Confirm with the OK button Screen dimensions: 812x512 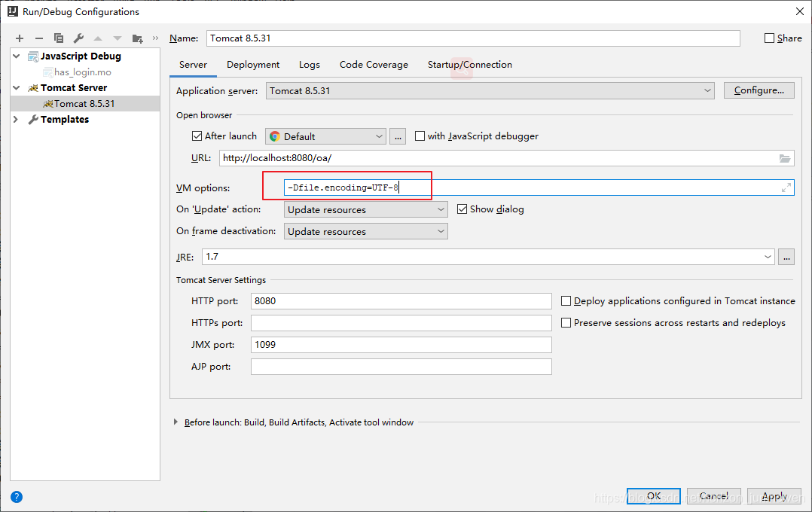(654, 496)
